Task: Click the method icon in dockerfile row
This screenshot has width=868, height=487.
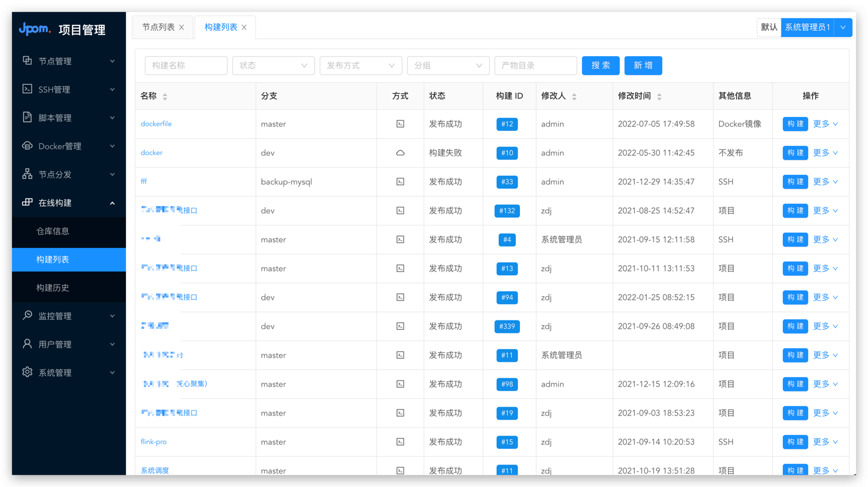Action: coord(400,124)
